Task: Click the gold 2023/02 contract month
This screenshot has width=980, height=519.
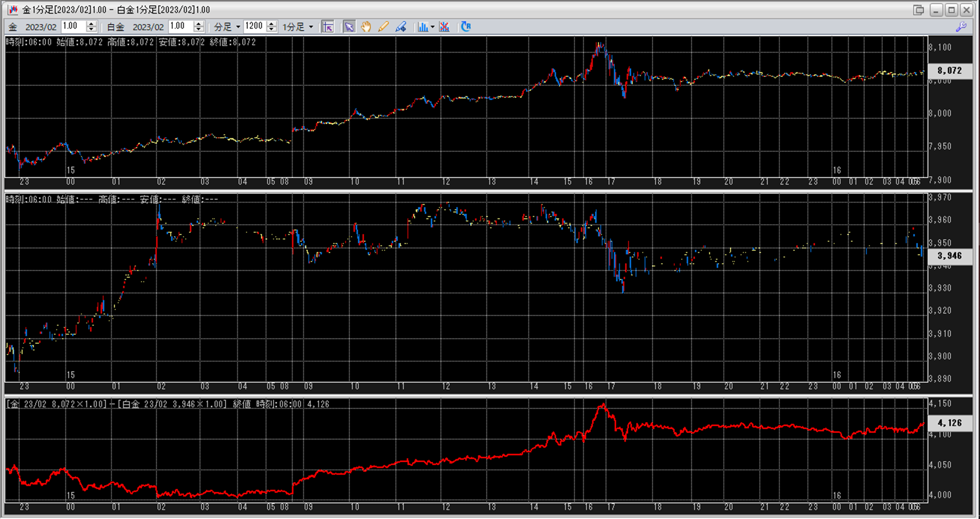Action: click(x=41, y=27)
